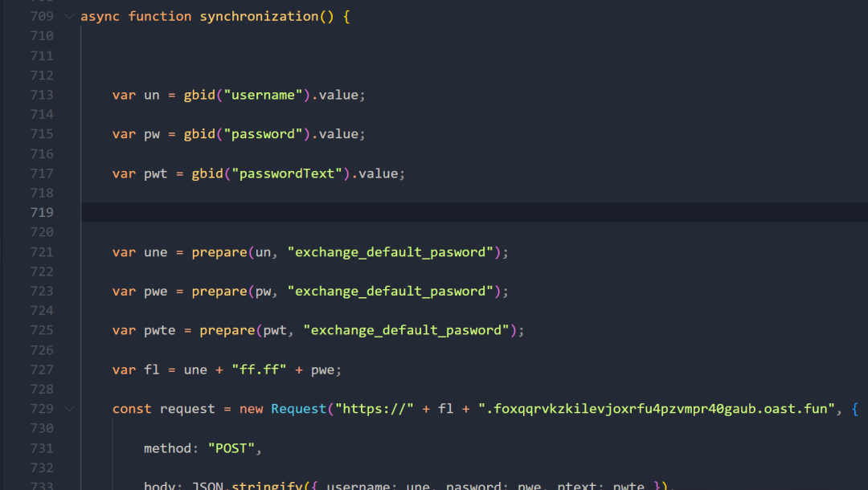The height and width of the screenshot is (490, 868).
Task: Click the "ff.ff" string literal
Action: [259, 370]
